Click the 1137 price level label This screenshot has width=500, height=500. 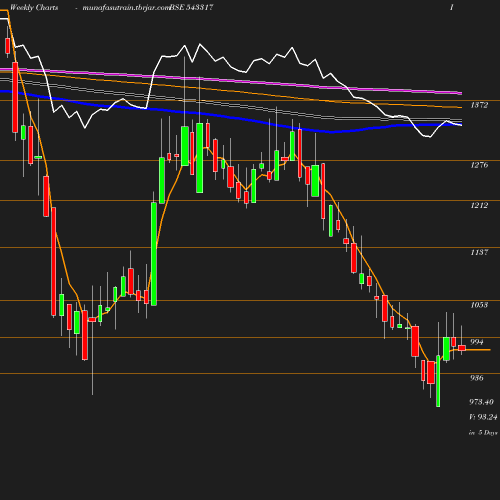(x=479, y=252)
